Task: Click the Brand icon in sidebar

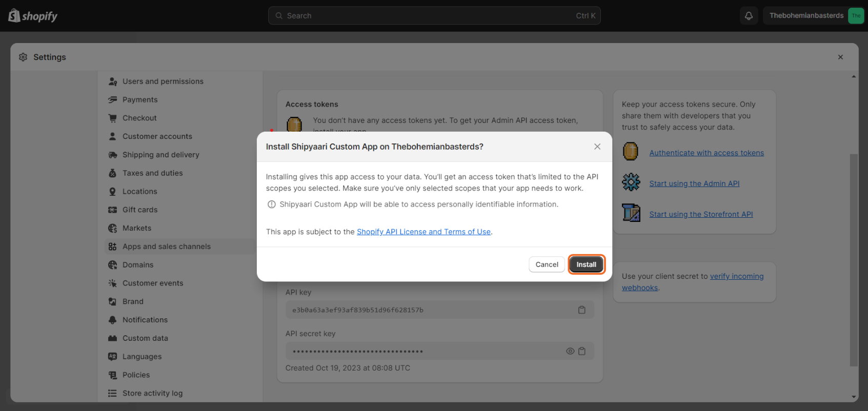Action: 113,301
